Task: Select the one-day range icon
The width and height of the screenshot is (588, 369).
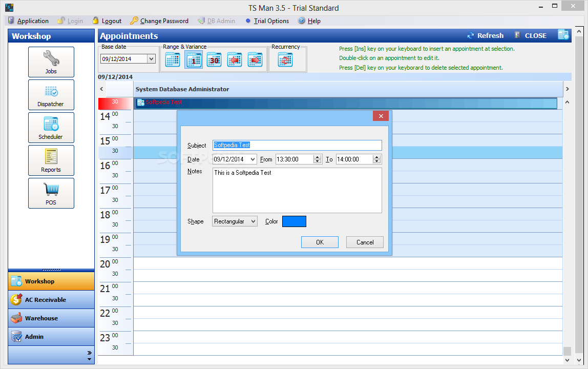Action: [194, 59]
